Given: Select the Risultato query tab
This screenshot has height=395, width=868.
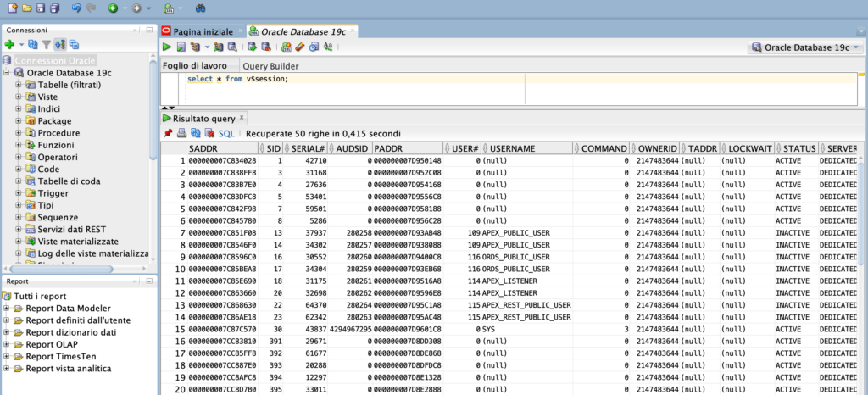Looking at the screenshot, I should [x=203, y=119].
